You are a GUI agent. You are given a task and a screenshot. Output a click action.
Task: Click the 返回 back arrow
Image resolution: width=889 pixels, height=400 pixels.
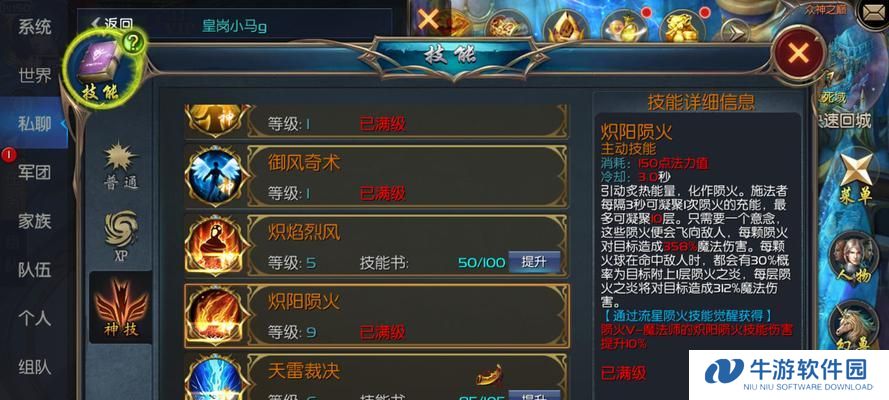click(112, 24)
